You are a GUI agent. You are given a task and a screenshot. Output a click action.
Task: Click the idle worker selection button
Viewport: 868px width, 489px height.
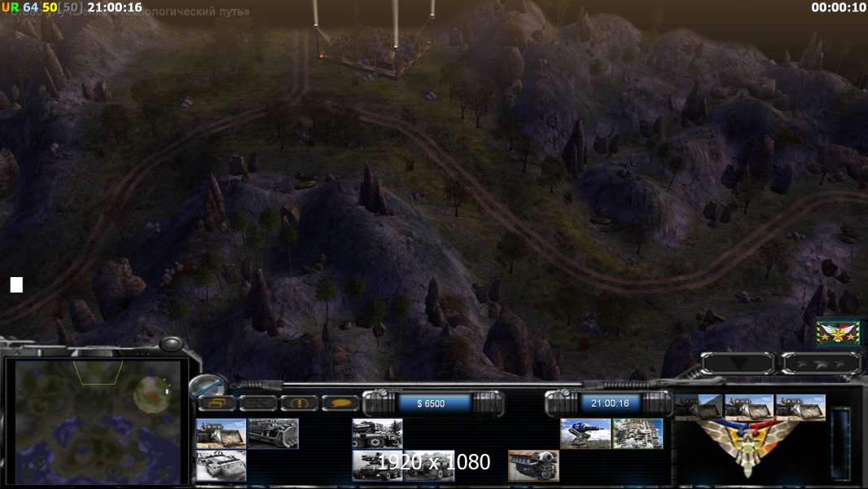point(217,403)
